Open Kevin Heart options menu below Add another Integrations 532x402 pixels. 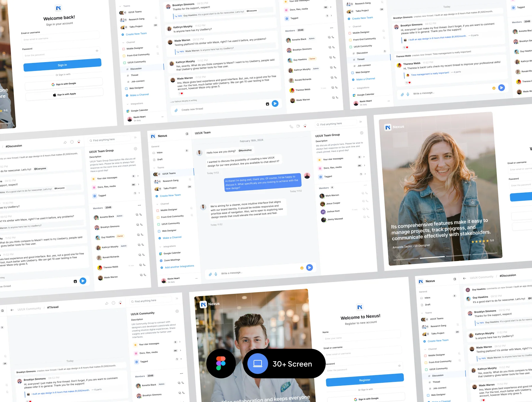196,278
